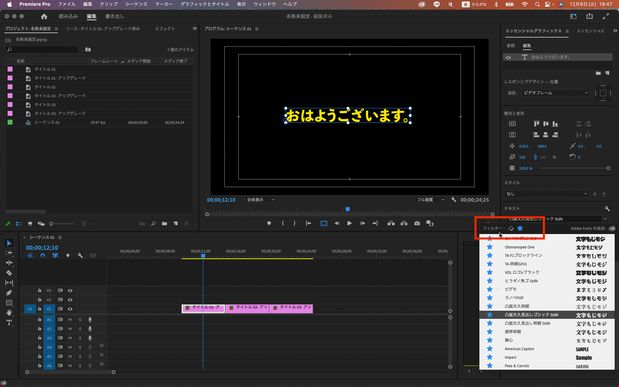Export frame with camera icon

tap(417, 223)
